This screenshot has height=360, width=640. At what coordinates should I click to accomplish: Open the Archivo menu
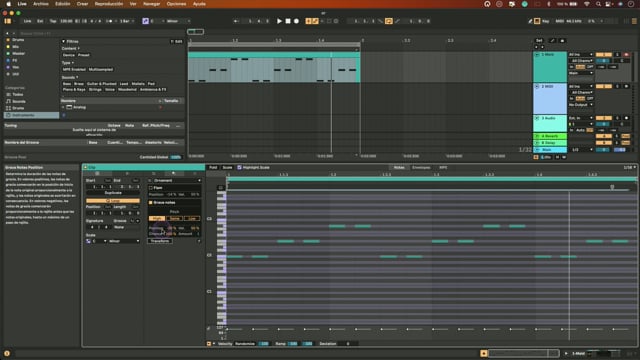tap(40, 4)
